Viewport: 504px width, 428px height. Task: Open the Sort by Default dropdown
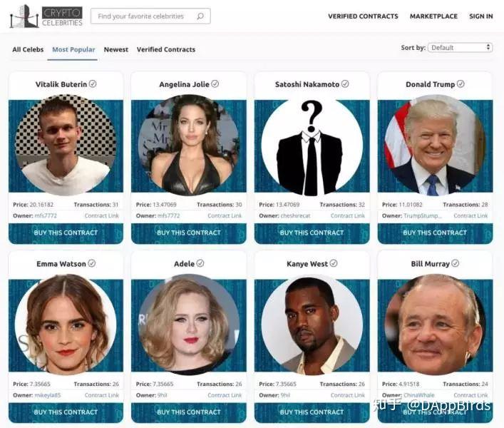pos(460,48)
